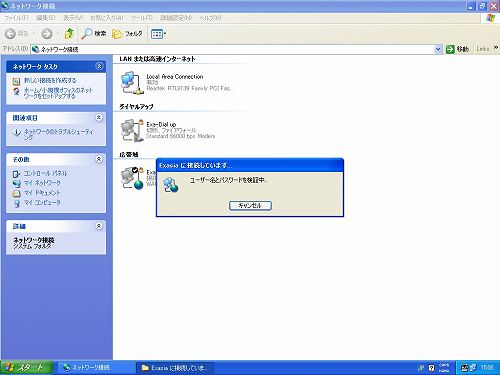Viewport: 500px width, 375px height.
Task: Click Set up home or small office network
Action: 58,93
